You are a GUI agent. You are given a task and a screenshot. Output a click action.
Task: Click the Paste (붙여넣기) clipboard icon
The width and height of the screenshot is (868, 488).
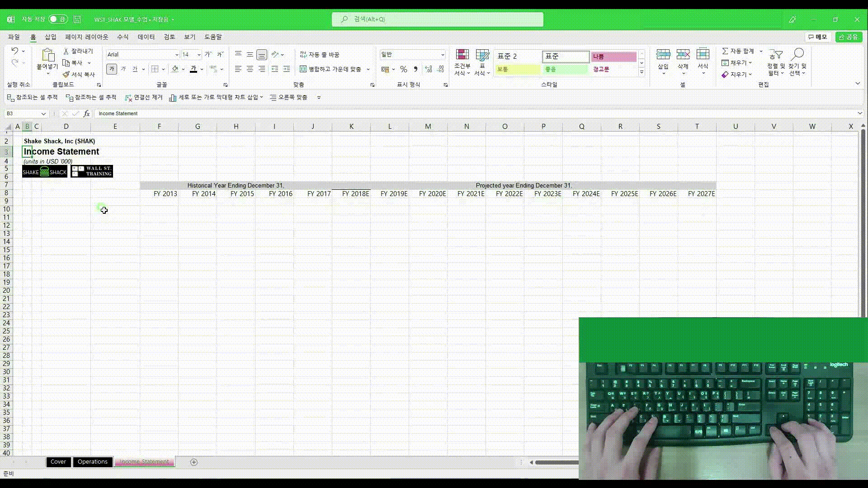(47, 55)
